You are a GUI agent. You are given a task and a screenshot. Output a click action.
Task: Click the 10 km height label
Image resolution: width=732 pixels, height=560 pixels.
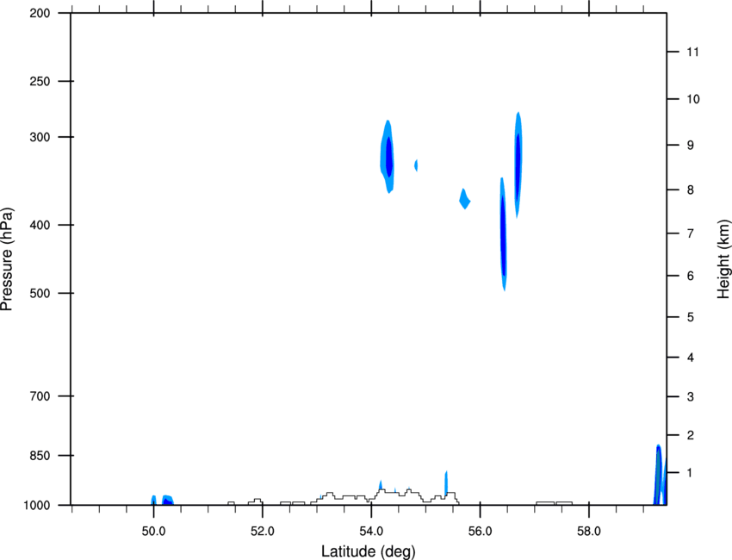(x=693, y=99)
